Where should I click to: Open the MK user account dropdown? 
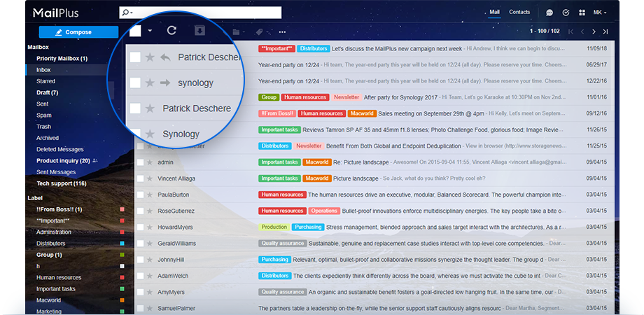[600, 13]
